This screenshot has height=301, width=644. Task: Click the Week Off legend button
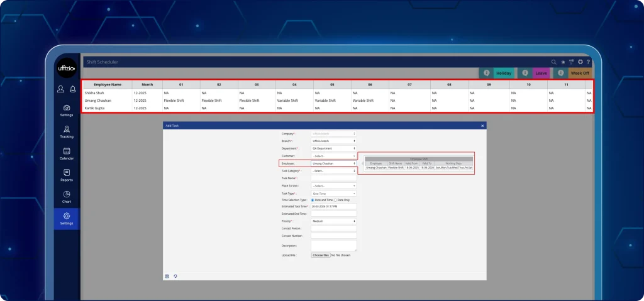coord(580,73)
